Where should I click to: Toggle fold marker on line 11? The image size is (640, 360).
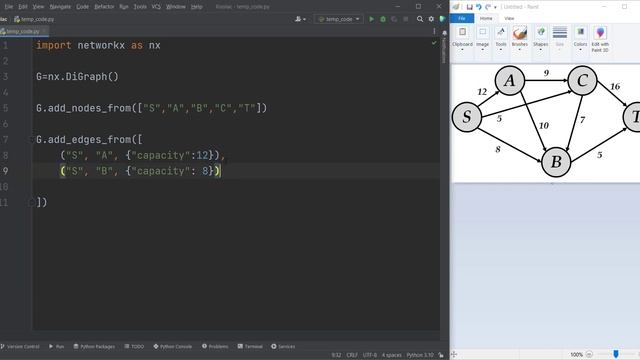[x=31, y=202]
